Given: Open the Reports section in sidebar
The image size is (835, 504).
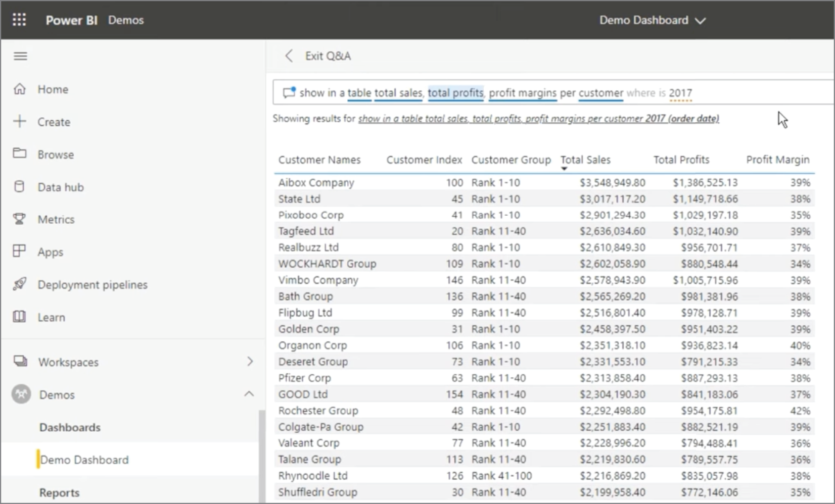Looking at the screenshot, I should coord(59,492).
